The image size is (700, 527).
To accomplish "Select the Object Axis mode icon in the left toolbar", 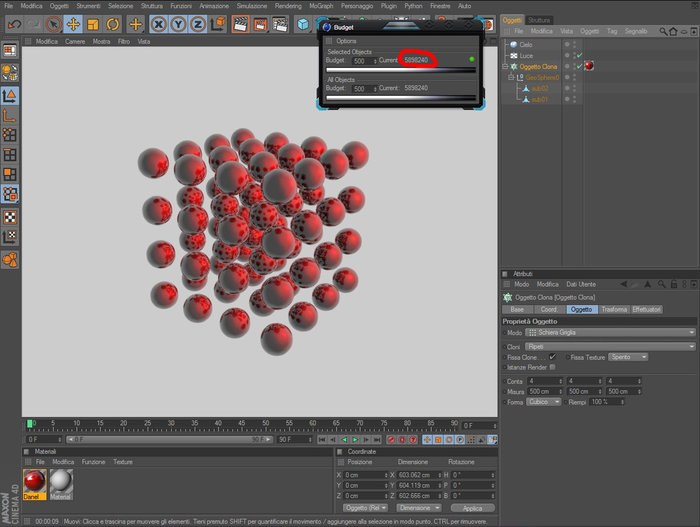I will tap(10, 115).
